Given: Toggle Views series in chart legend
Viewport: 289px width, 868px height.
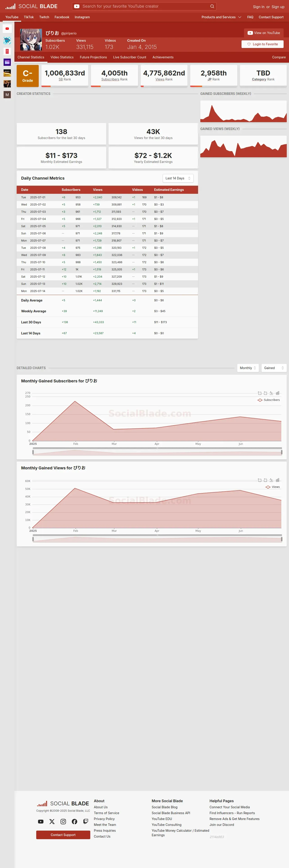Looking at the screenshot, I should coord(273,487).
